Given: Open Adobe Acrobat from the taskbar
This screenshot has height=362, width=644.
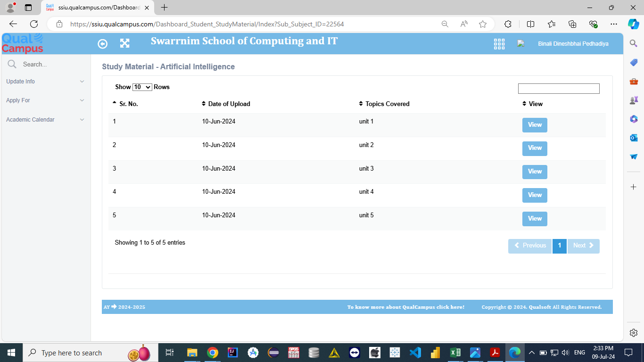Looking at the screenshot, I should point(495,353).
